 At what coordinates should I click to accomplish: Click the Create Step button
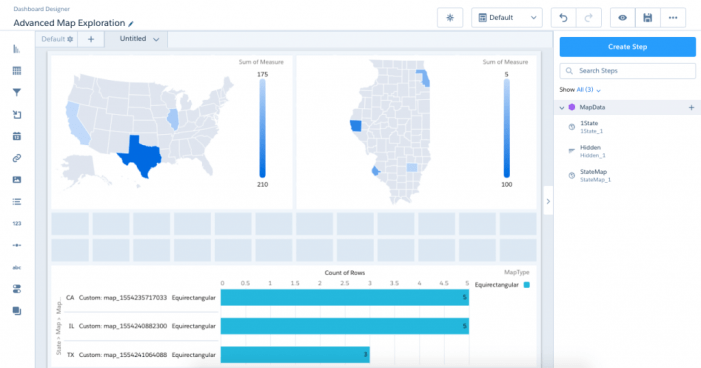[627, 47]
